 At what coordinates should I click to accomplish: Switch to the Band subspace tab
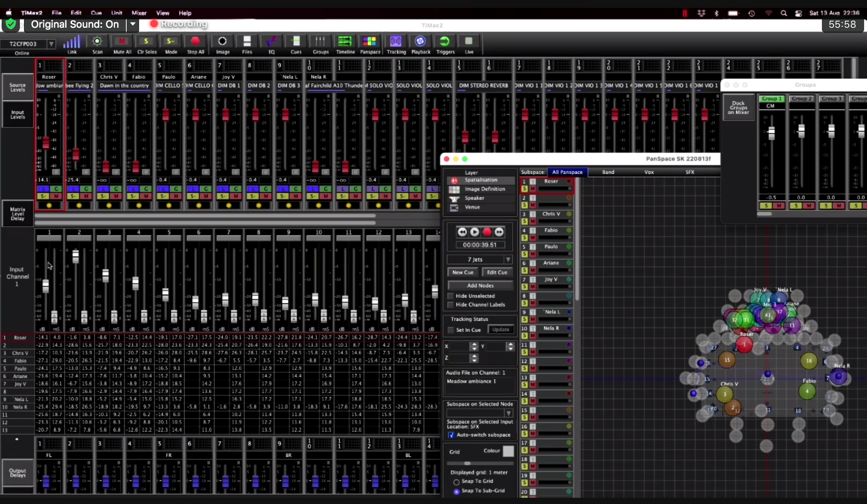(608, 172)
